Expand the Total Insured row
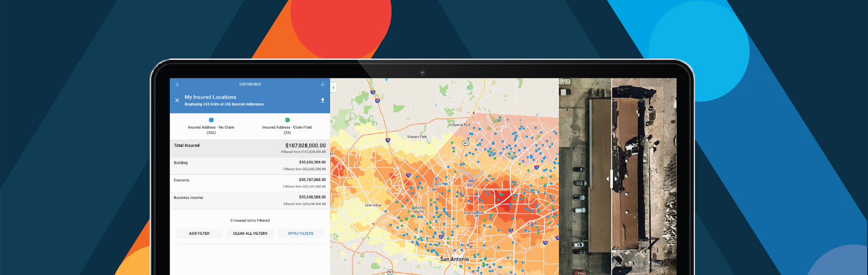868x275 pixels. pyautogui.click(x=249, y=148)
